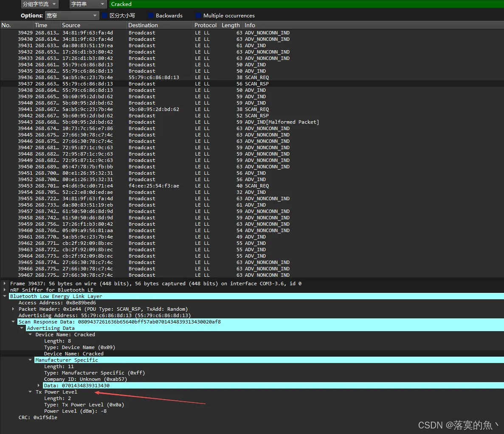Expand nRF Sniffer for Bluetooth LE row

(5, 290)
